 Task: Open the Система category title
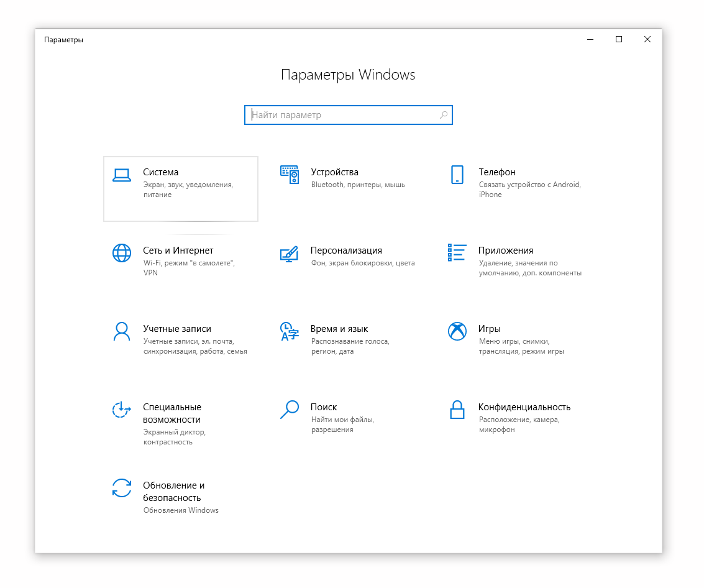click(161, 172)
